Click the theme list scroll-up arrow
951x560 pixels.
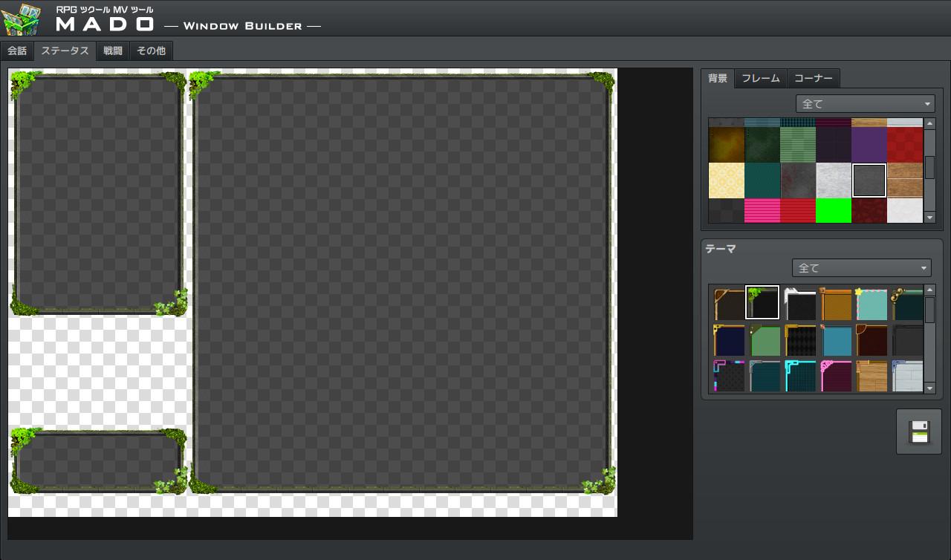click(x=929, y=290)
